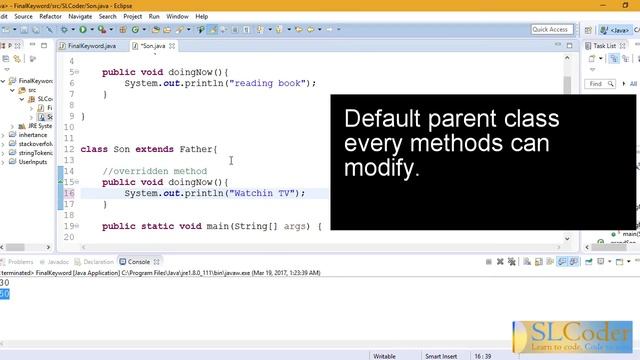Image resolution: width=640 pixels, height=360 pixels.
Task: Switch to the Javadoc tab
Action: [x=58, y=262]
